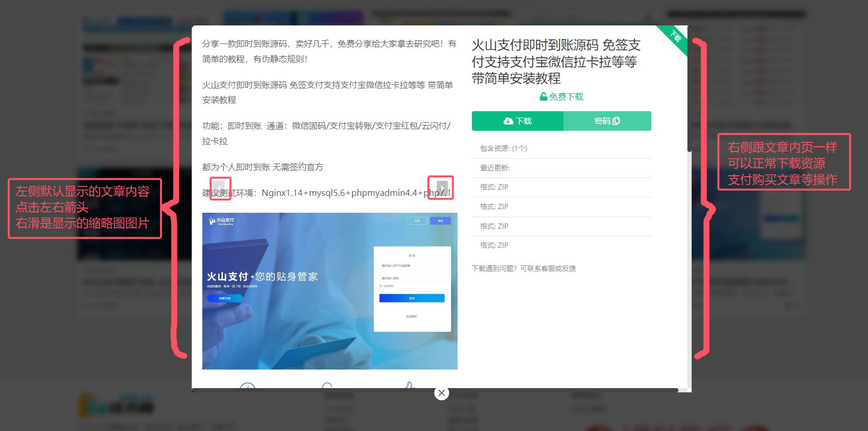The height and width of the screenshot is (431, 868).
Task: Click the right arrow to show thumbnail slide
Action: (442, 188)
